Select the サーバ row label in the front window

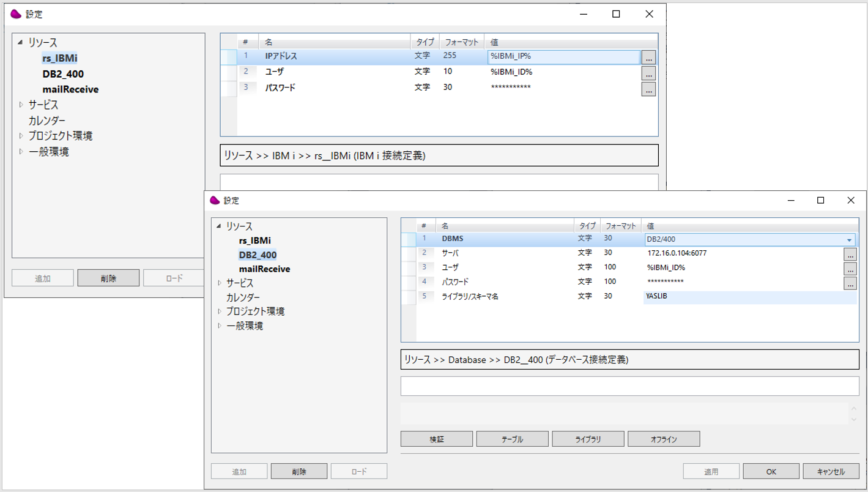[450, 253]
